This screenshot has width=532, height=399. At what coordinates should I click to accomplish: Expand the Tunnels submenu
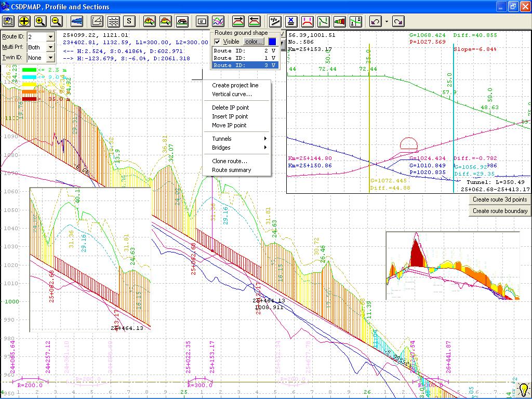click(x=237, y=138)
